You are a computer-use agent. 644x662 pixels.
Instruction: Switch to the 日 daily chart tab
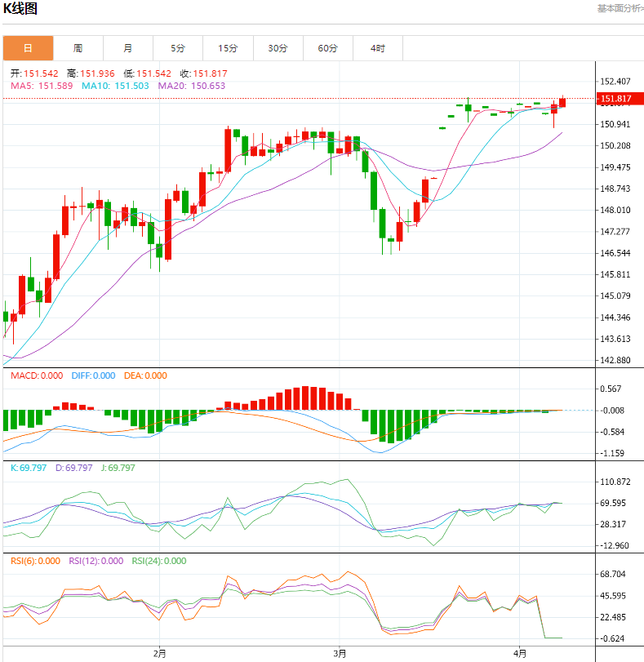point(28,48)
